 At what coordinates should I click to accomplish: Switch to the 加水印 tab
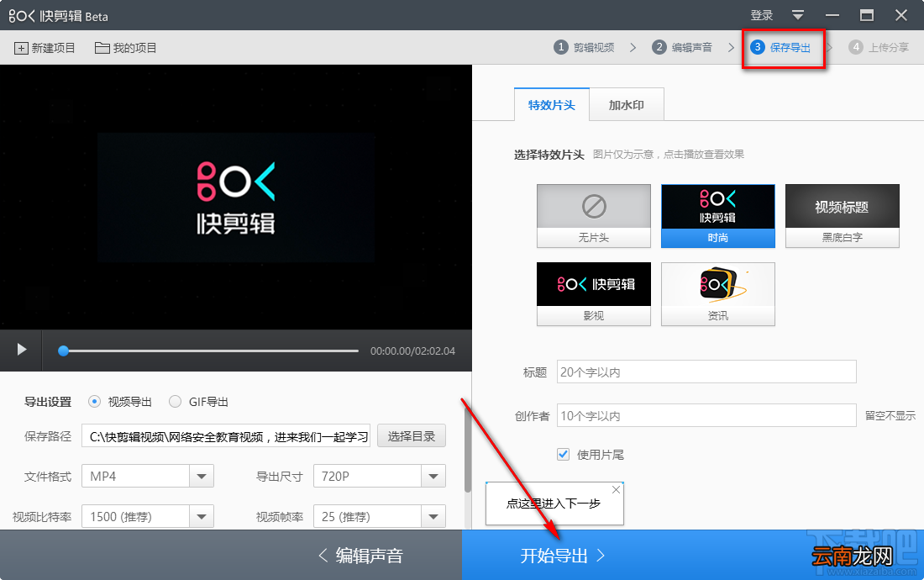[x=627, y=105]
